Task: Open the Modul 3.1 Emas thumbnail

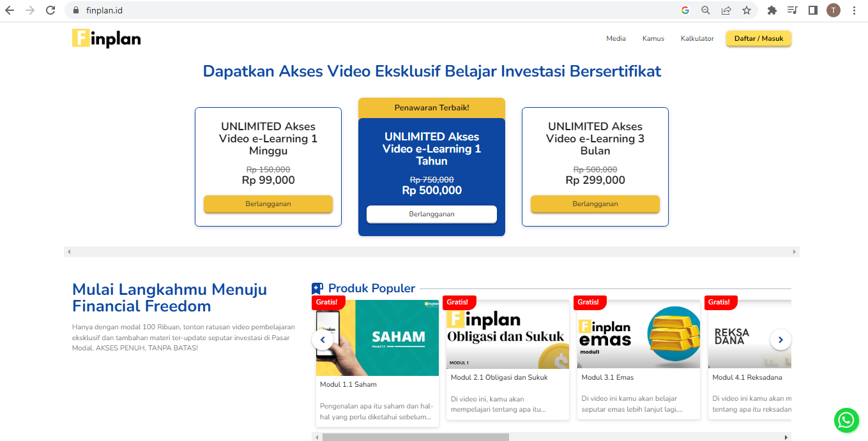Action: click(x=638, y=334)
